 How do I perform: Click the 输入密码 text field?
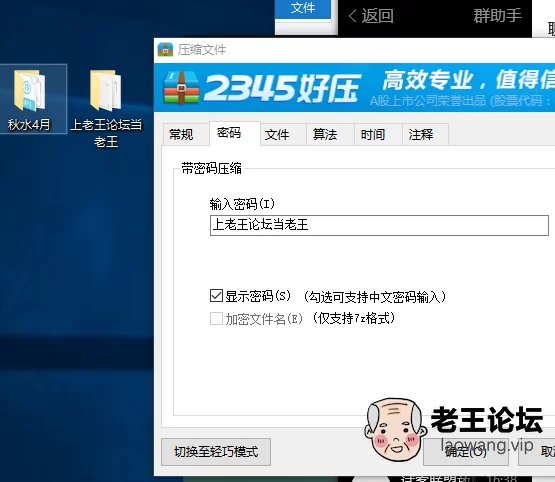(379, 225)
